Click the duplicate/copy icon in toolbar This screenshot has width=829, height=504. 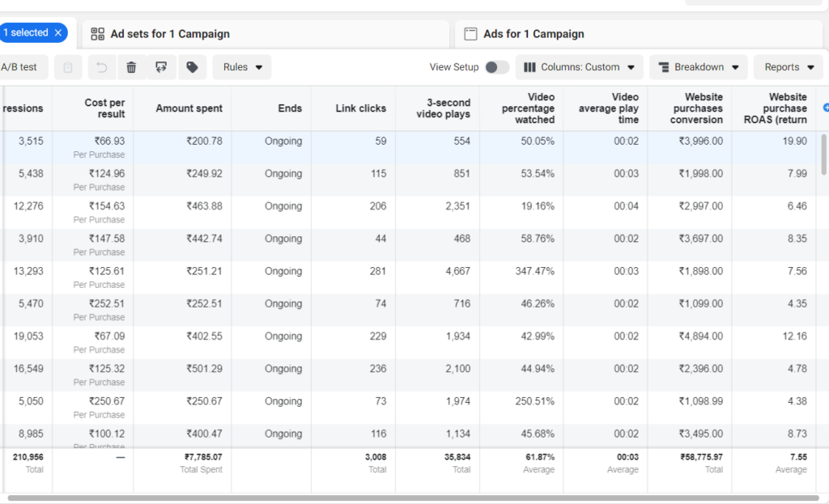pyautogui.click(x=68, y=67)
